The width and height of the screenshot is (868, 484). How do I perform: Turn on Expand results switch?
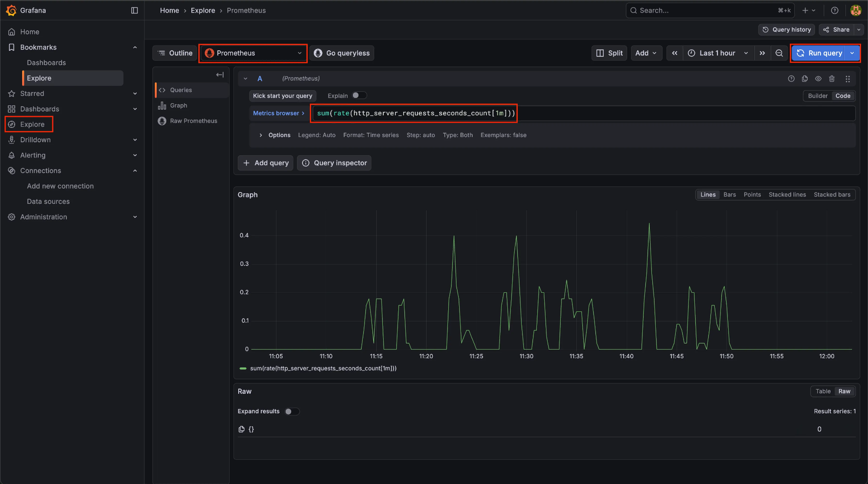292,411
